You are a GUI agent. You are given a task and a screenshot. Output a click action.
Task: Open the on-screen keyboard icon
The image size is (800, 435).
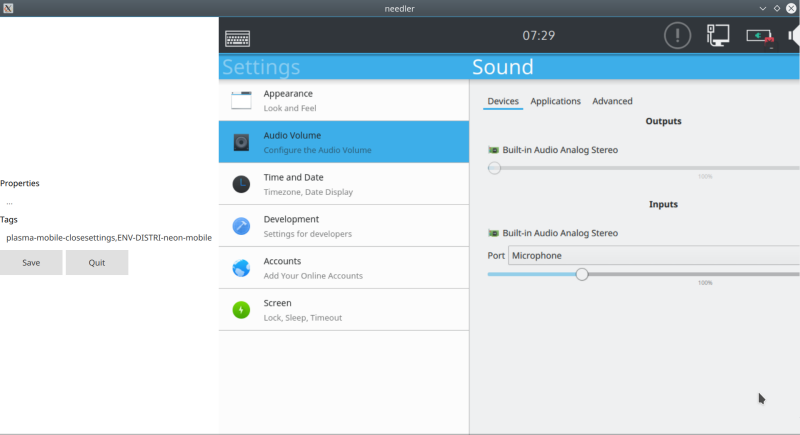point(238,38)
